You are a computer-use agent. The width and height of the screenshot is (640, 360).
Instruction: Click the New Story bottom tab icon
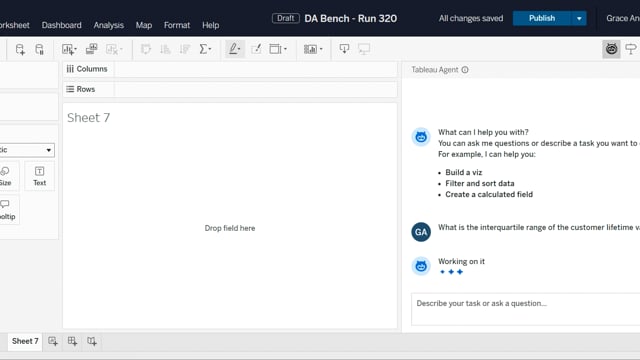pyautogui.click(x=92, y=341)
